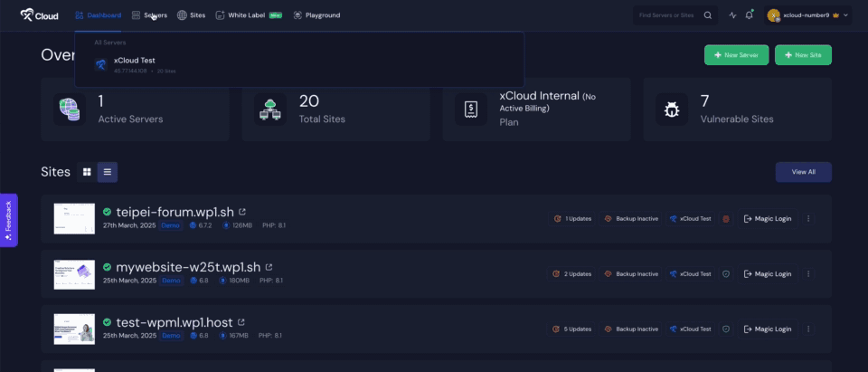Click Magic Login for test-wpml.wp1.host

[x=767, y=329]
